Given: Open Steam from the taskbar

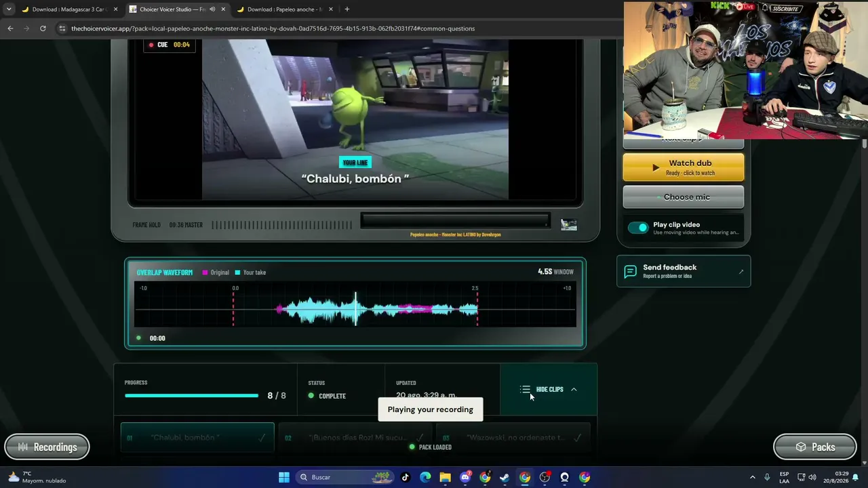Looking at the screenshot, I should pos(505,477).
